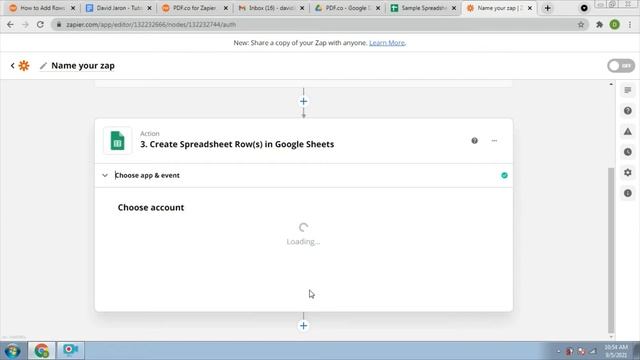Reload the Zapier page

[x=40, y=25]
